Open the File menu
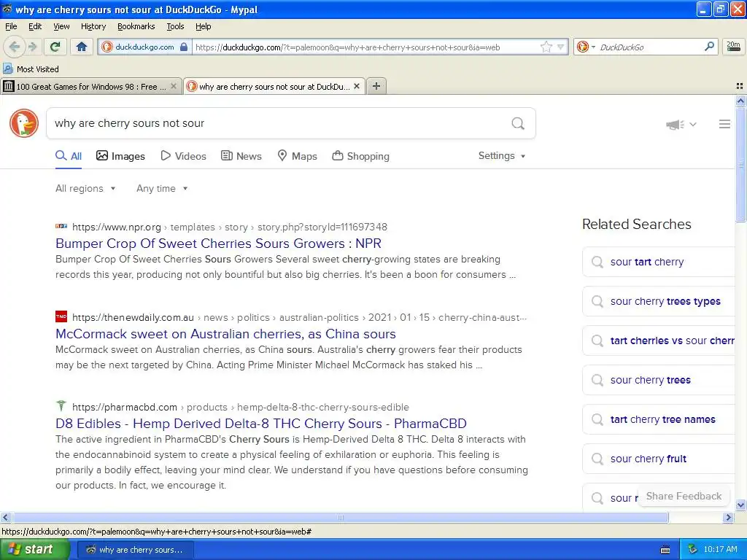 [11, 26]
